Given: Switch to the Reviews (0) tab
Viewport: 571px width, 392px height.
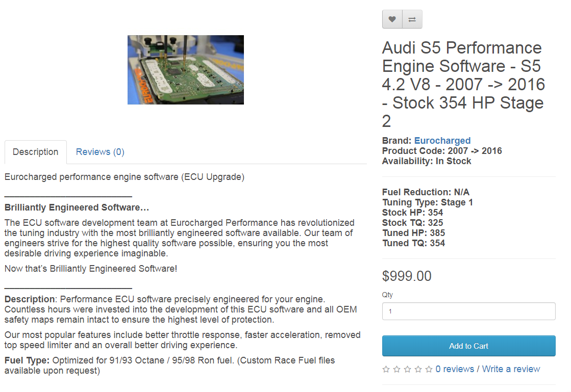Looking at the screenshot, I should point(100,152).
